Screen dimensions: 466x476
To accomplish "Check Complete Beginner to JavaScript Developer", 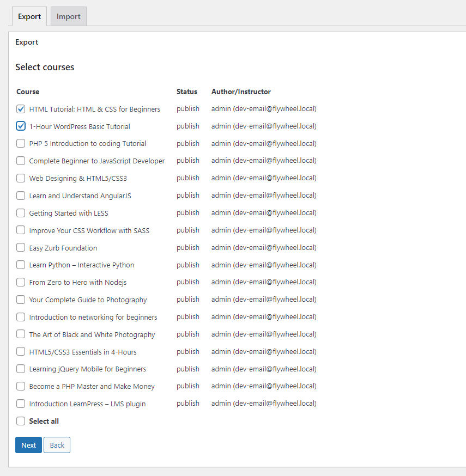I will coord(21,161).
